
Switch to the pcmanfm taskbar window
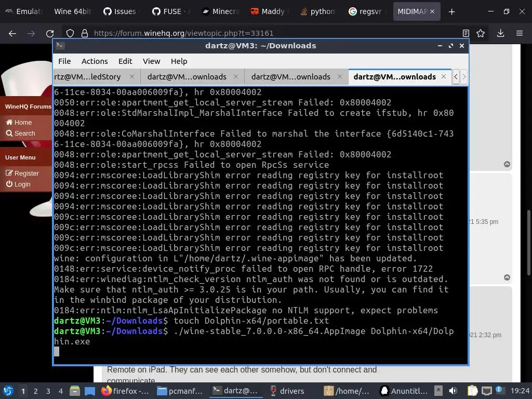(180, 391)
